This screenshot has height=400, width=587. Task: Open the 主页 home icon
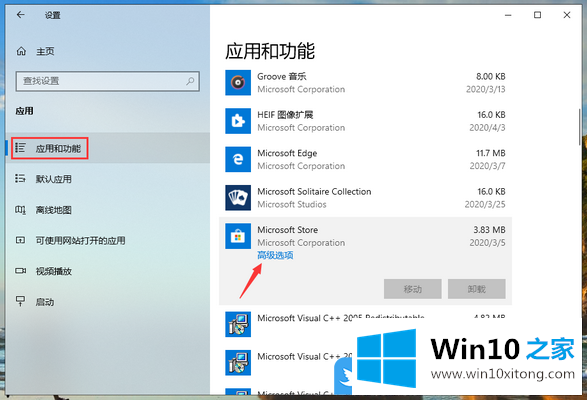pos(21,51)
